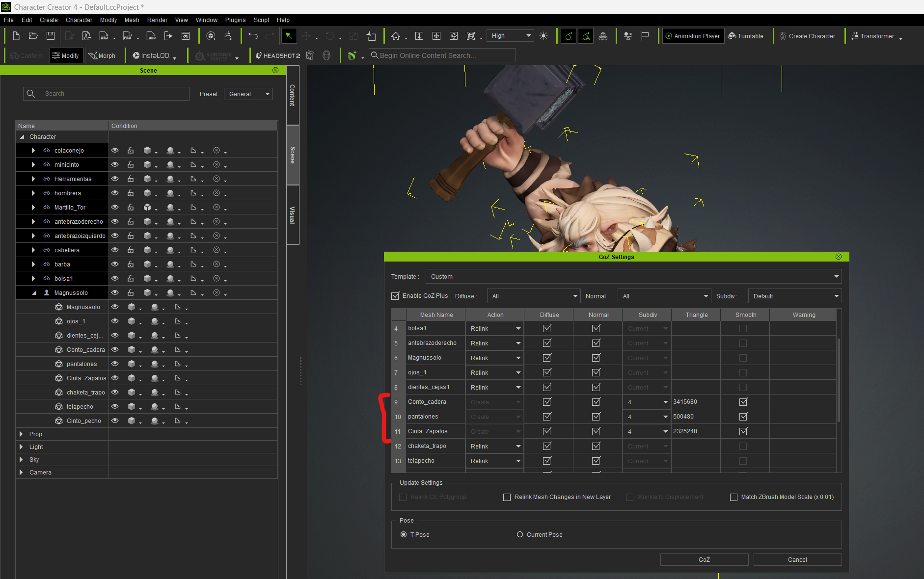Image resolution: width=924 pixels, height=579 pixels.
Task: Open the Plugins menu
Action: point(235,20)
